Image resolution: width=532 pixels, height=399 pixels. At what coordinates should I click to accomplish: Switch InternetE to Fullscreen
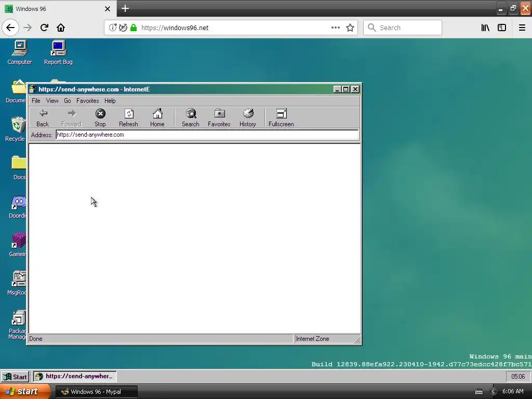(x=281, y=118)
